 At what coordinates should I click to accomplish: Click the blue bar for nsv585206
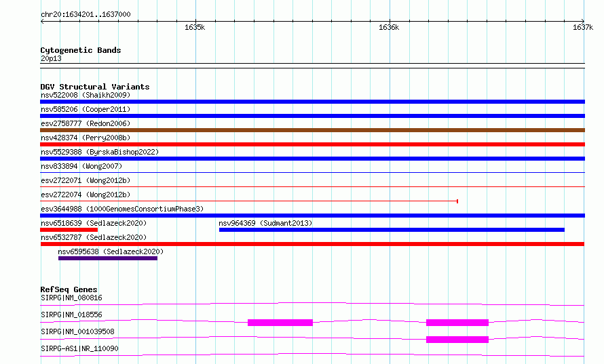point(312,116)
